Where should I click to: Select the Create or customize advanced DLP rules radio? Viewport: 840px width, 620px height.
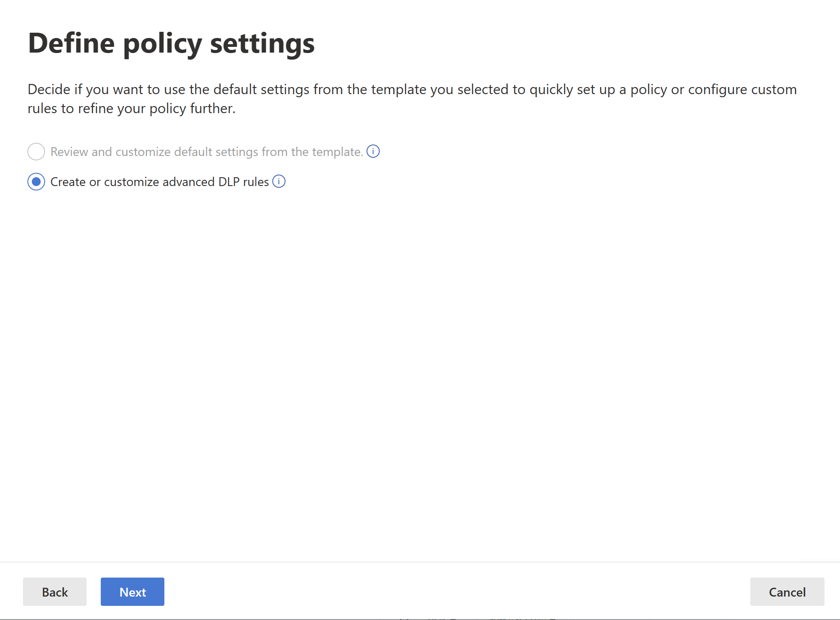[36, 182]
